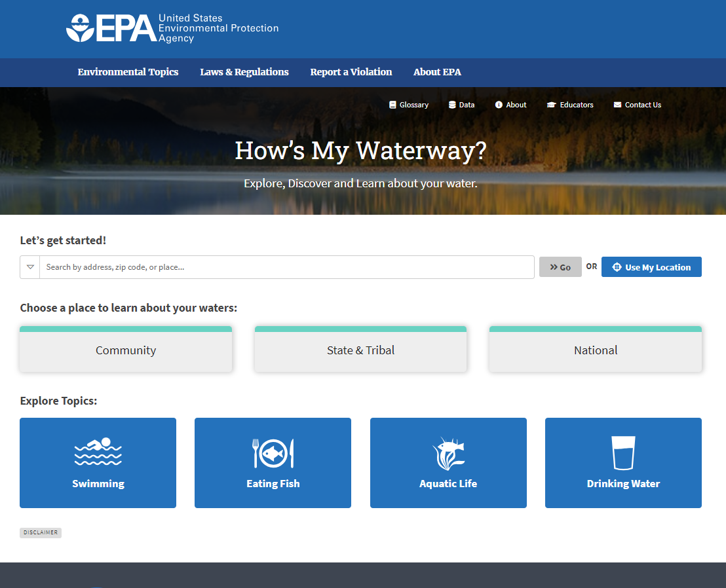Select the Community tab
This screenshot has height=588, width=726.
pyautogui.click(x=126, y=349)
